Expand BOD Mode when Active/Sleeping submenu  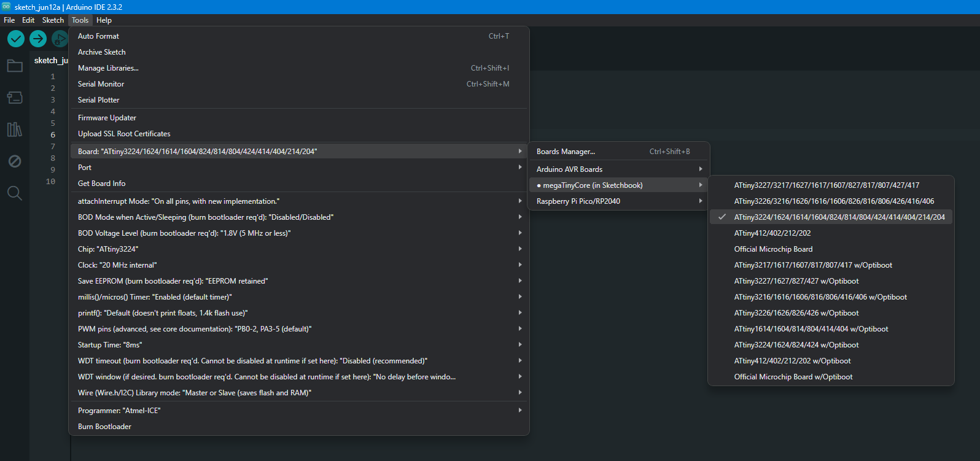tap(299, 217)
